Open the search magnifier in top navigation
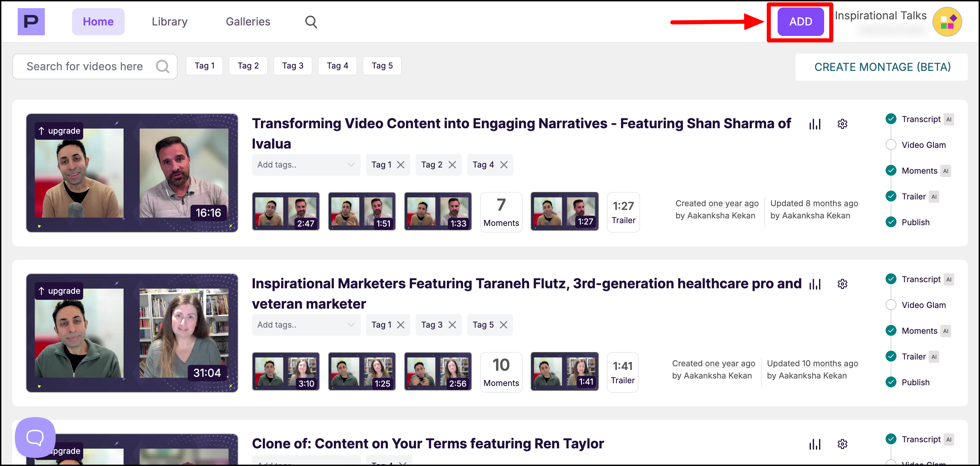980x466 pixels. pyautogui.click(x=311, y=22)
